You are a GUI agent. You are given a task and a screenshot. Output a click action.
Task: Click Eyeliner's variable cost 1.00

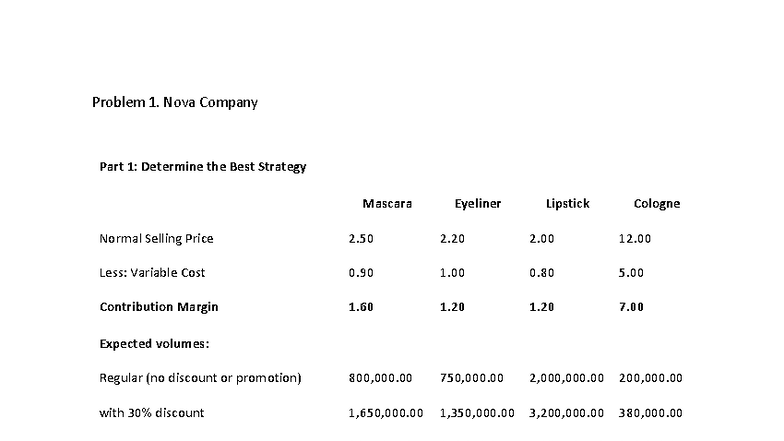pyautogui.click(x=452, y=273)
